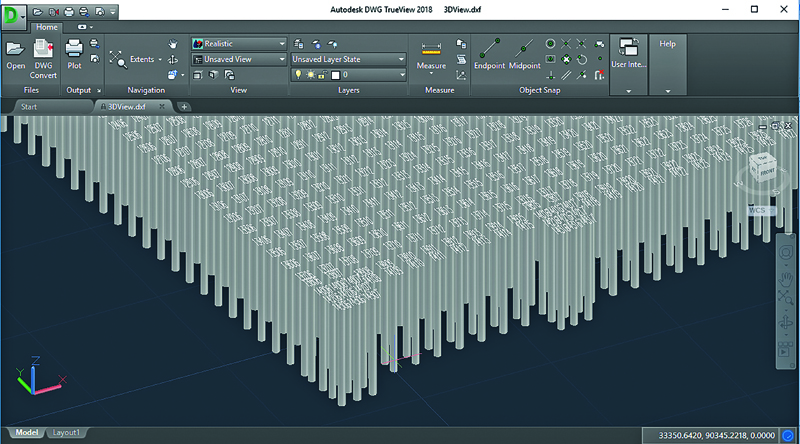Click the WCS label below the ViewCube
Viewport: 800px width, 444px height.
pyautogui.click(x=756, y=210)
